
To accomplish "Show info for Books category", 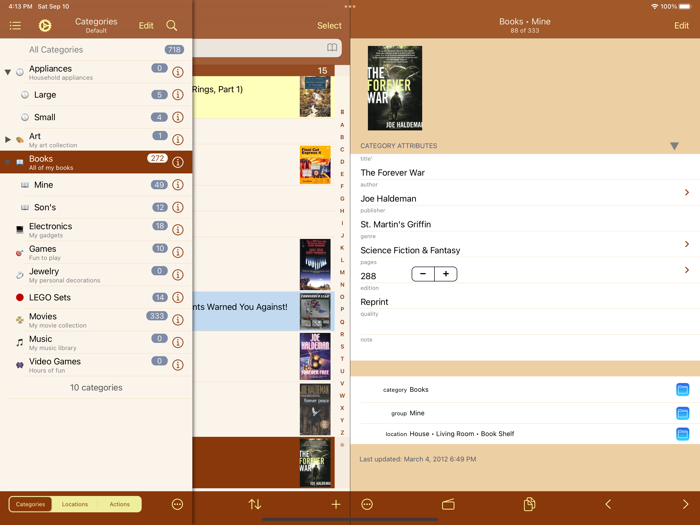I will click(x=178, y=162).
